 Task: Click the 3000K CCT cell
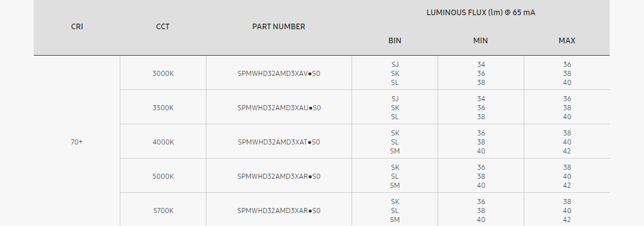point(163,73)
